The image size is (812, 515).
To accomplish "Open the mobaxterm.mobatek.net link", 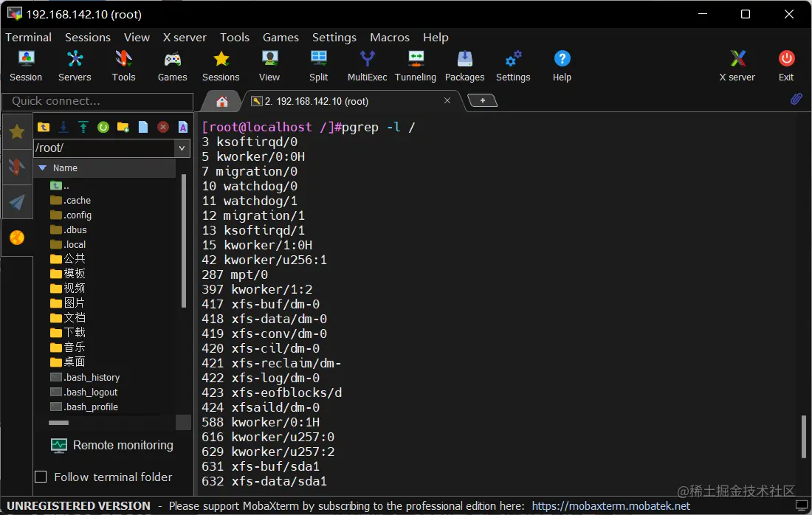I will [611, 505].
